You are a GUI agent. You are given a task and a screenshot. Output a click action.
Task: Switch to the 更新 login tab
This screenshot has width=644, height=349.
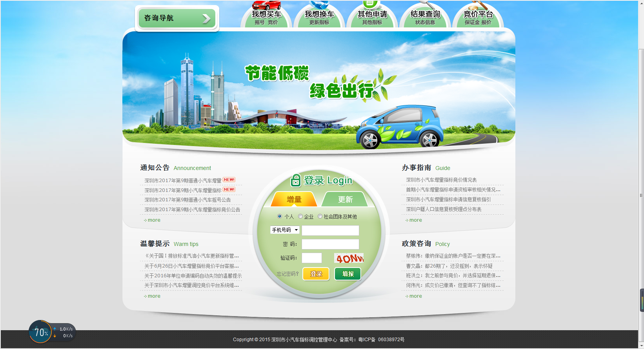tap(345, 199)
